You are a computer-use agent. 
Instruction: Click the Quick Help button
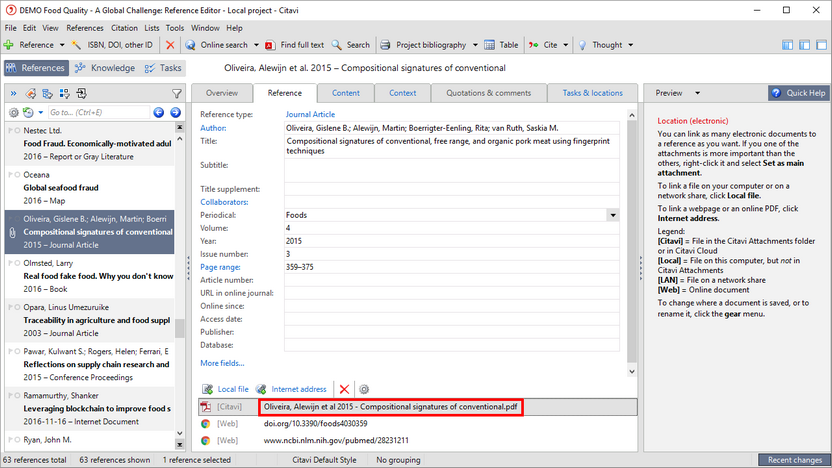pos(799,93)
